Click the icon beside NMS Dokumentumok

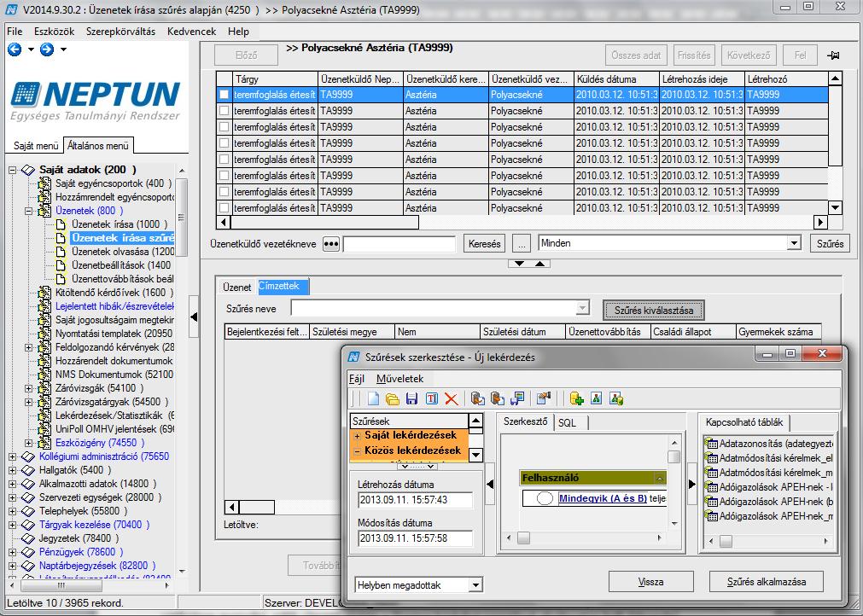click(44, 375)
